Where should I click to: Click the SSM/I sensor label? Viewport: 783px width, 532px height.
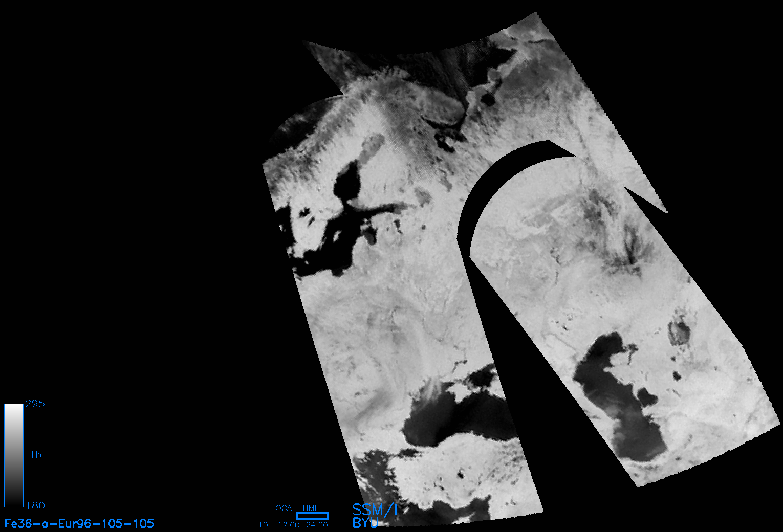(x=375, y=509)
